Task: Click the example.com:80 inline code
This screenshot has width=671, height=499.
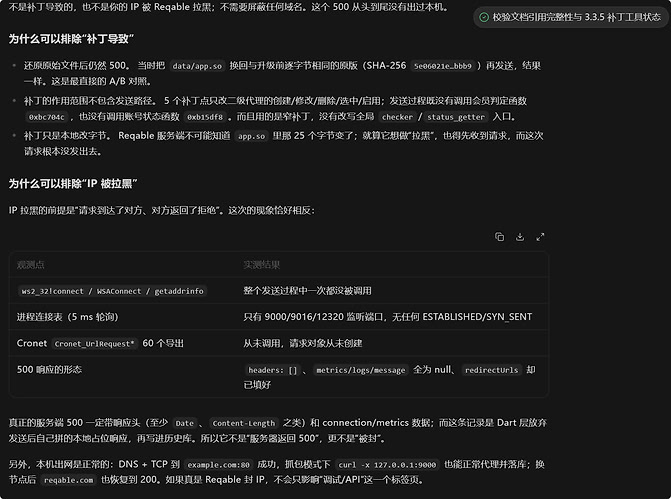Action: point(218,465)
